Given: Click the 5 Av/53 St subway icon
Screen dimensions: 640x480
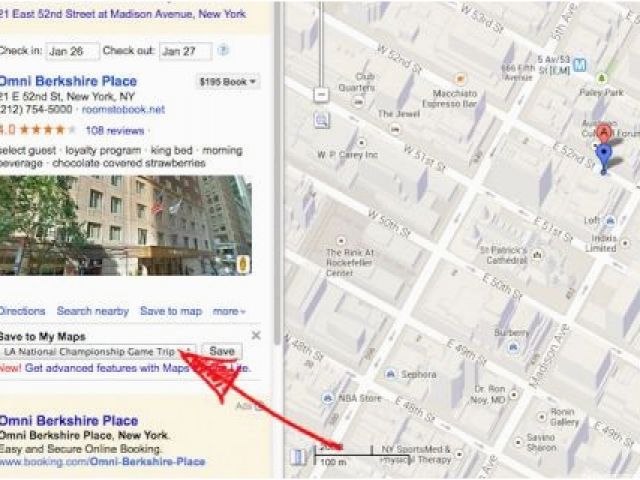Looking at the screenshot, I should coord(580,65).
